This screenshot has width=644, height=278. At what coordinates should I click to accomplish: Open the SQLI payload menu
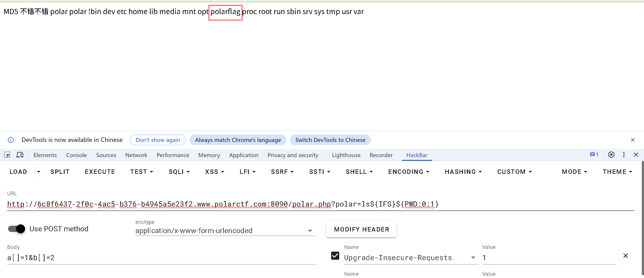(179, 172)
